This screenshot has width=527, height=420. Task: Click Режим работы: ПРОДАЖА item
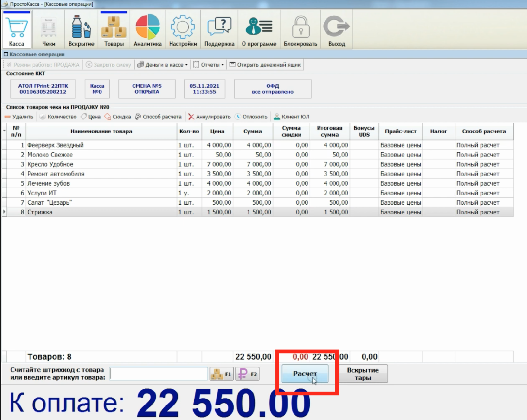click(x=43, y=65)
